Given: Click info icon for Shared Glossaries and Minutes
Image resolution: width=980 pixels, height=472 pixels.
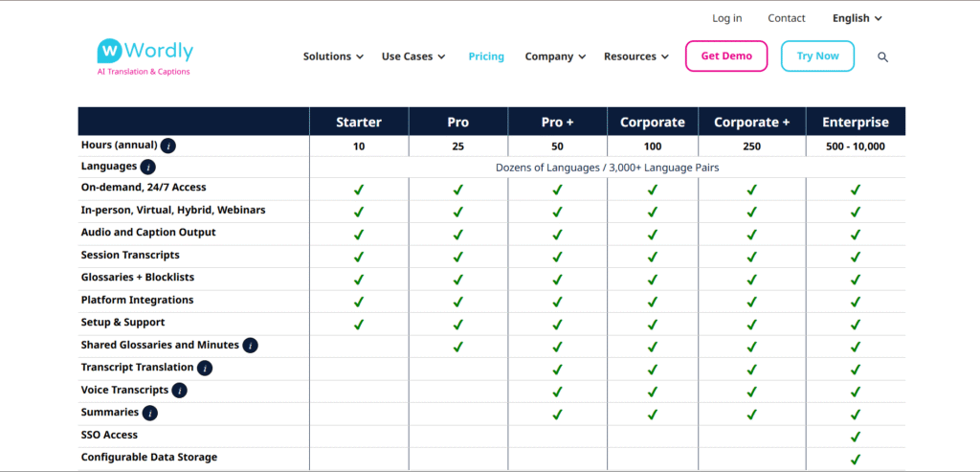Looking at the screenshot, I should click(250, 346).
